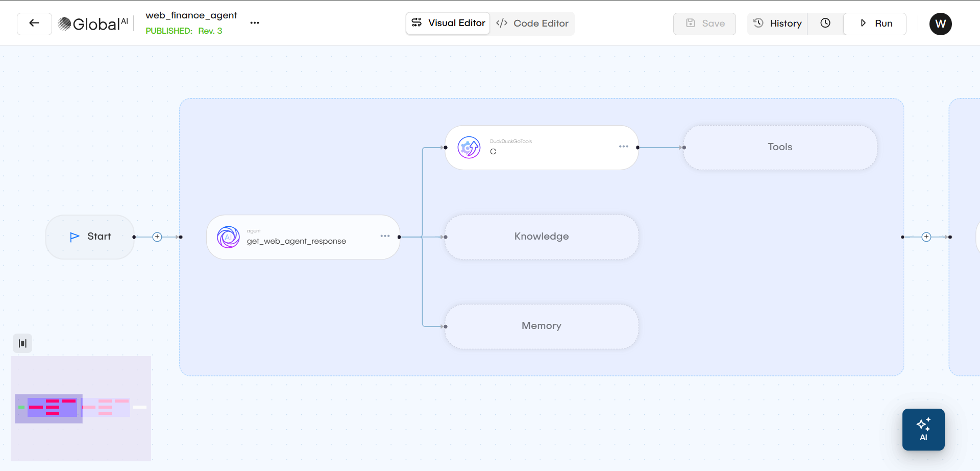Click the History restore icon

coord(758,23)
